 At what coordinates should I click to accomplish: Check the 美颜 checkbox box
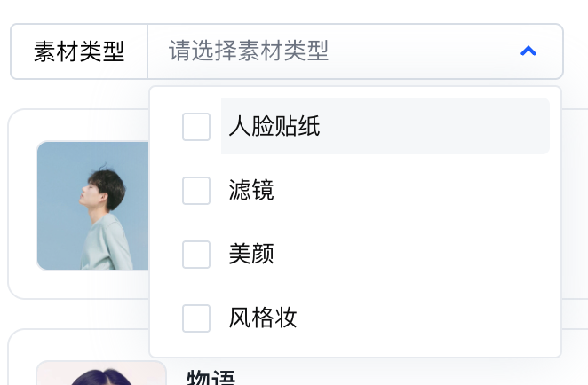point(196,255)
